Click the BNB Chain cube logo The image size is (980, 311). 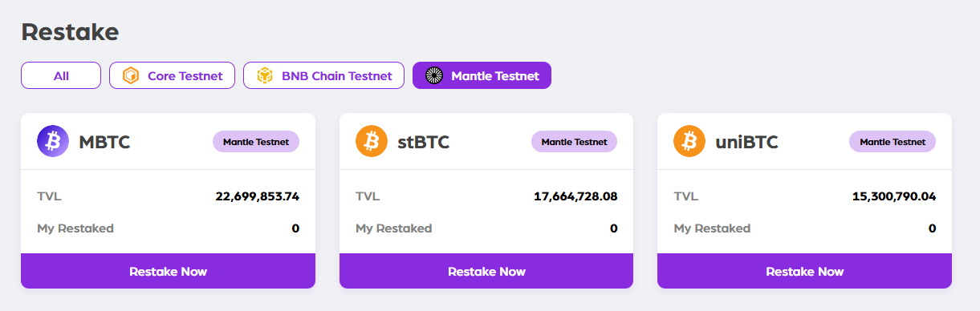(x=265, y=75)
